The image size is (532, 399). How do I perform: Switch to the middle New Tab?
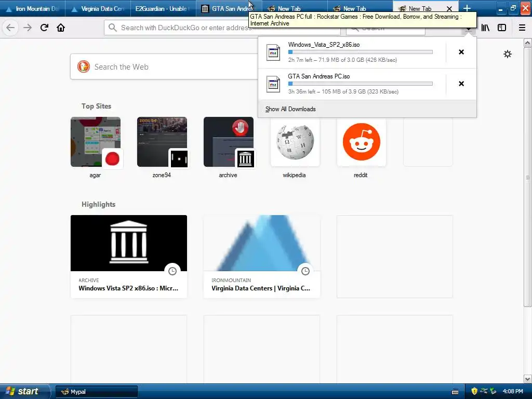pyautogui.click(x=360, y=8)
